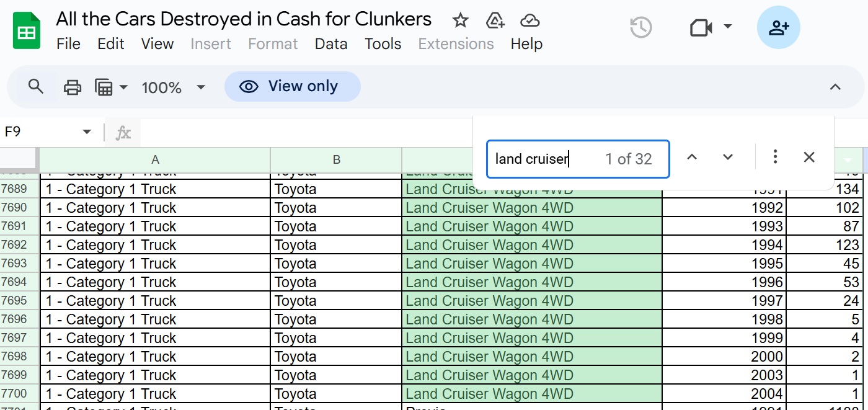Click the '1 of 32' result counter

click(x=629, y=159)
